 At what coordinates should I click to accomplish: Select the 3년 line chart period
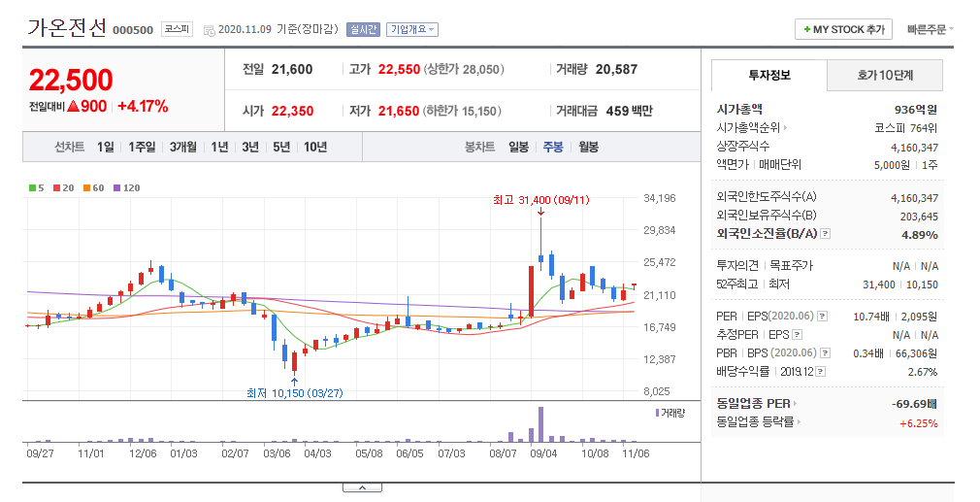click(x=250, y=147)
